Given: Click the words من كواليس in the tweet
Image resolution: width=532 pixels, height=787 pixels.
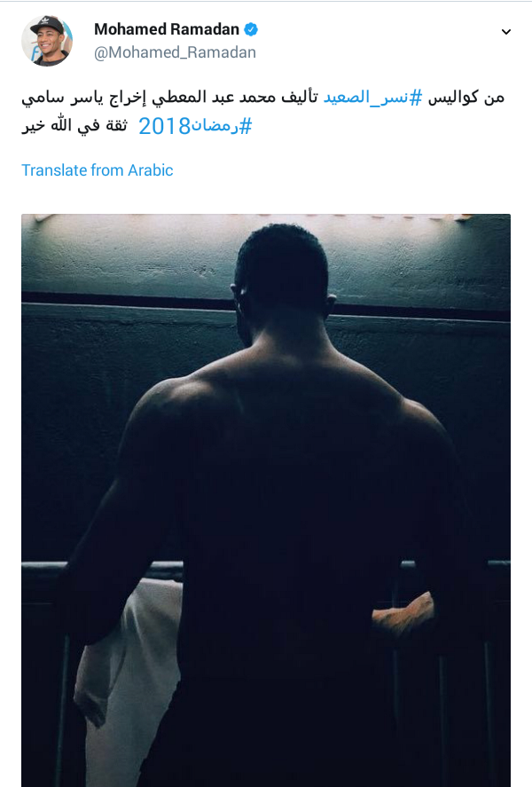Looking at the screenshot, I should [x=465, y=97].
